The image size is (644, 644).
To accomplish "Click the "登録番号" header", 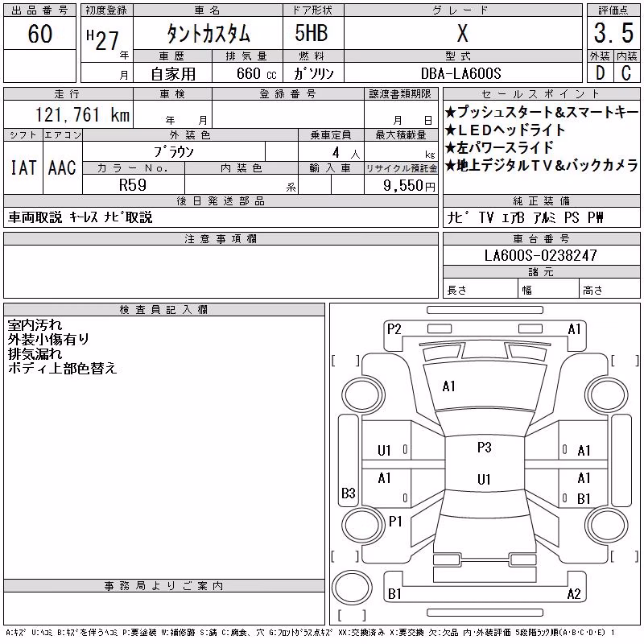I will point(287,94).
